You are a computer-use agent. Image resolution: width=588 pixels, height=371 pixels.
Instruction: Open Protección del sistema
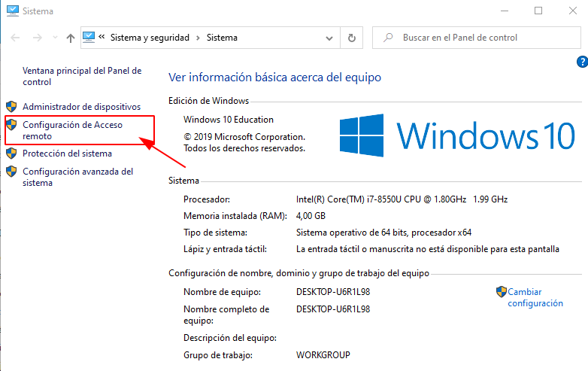pyautogui.click(x=67, y=154)
